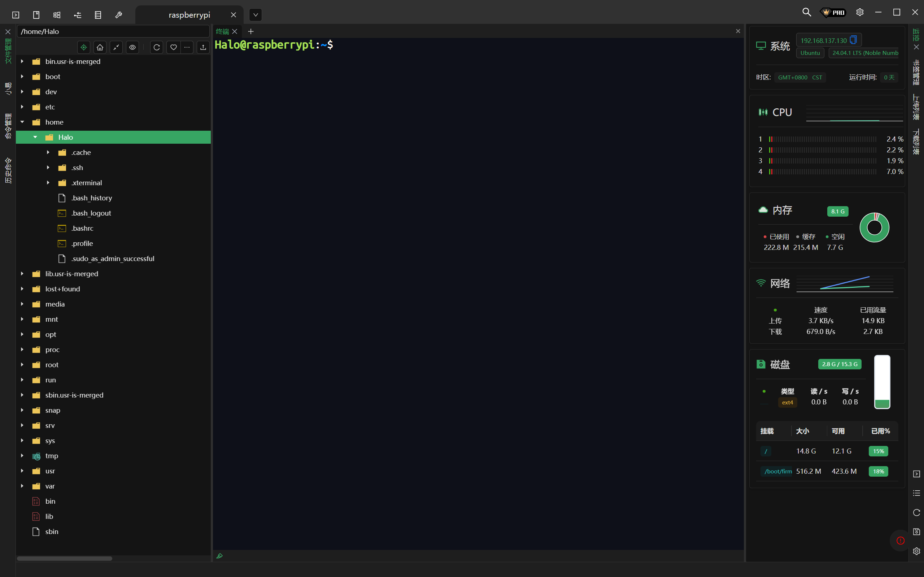Go to home directory via house icon
The image size is (924, 577).
point(100,47)
